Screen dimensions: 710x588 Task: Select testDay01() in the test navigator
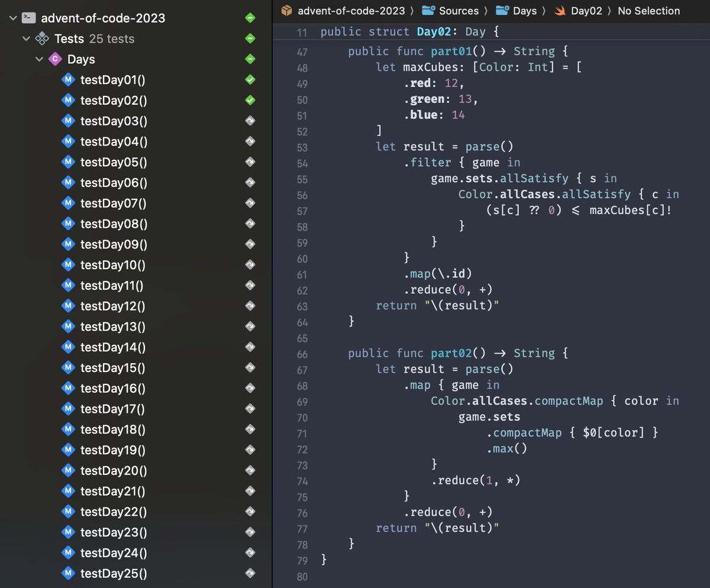point(113,80)
